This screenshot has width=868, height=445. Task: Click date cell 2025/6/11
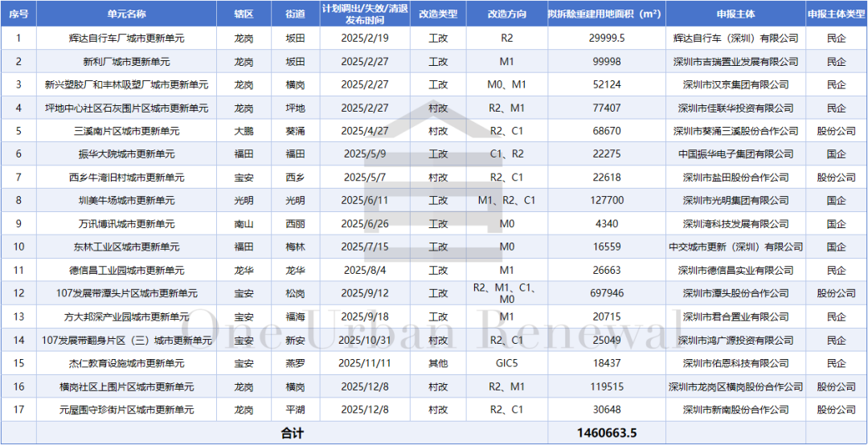366,201
